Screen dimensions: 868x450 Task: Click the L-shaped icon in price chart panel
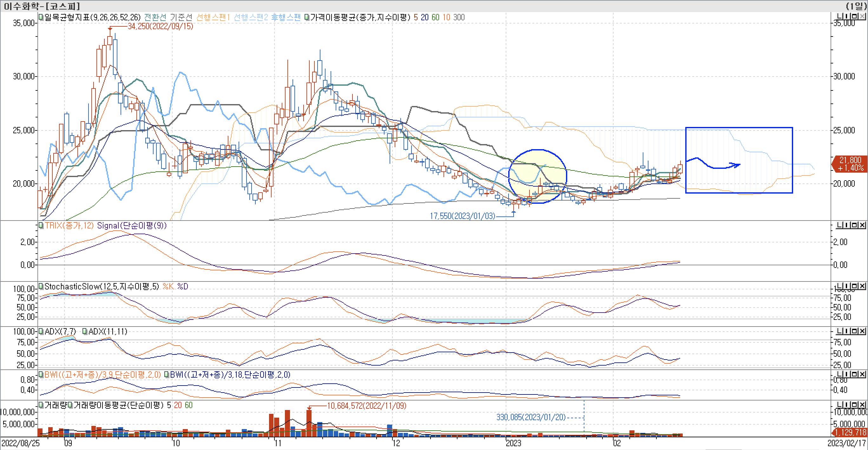point(840,16)
